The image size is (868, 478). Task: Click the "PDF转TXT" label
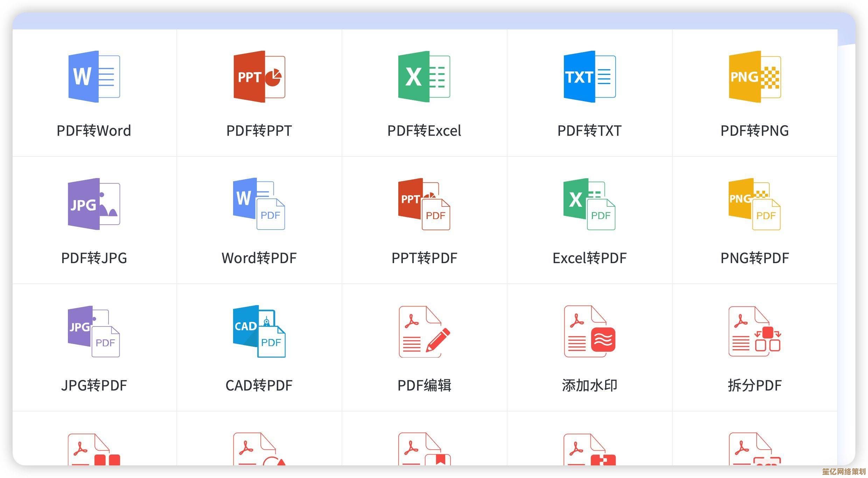(x=590, y=131)
